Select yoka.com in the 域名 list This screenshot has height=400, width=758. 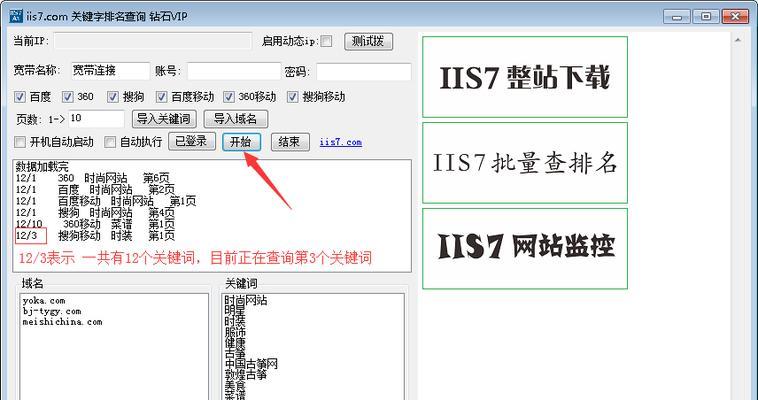coord(44,301)
